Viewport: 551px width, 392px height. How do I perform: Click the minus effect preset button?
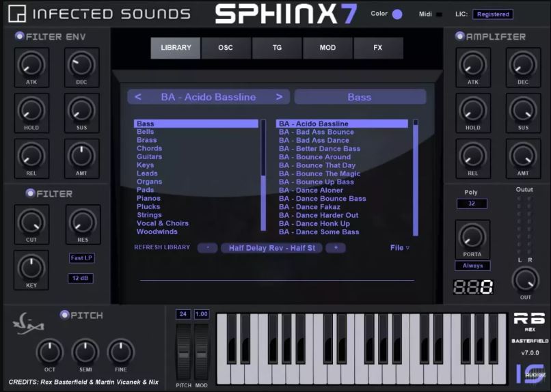(x=207, y=248)
